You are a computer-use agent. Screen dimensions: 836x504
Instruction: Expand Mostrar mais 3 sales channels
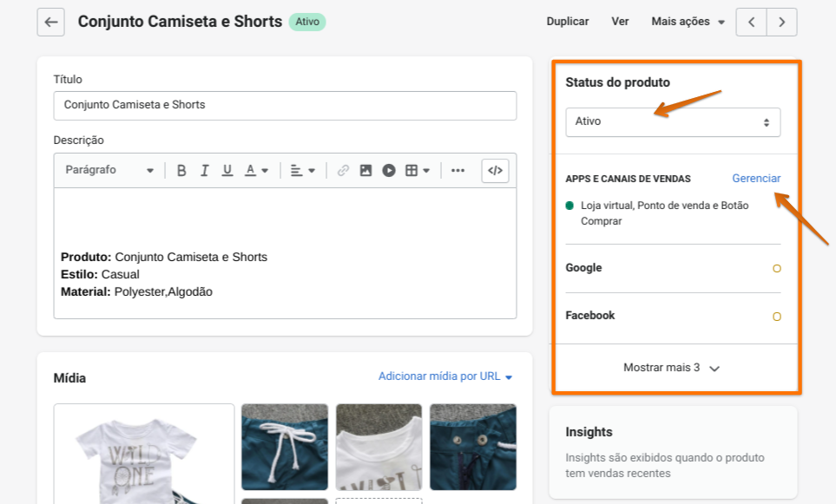pos(673,368)
